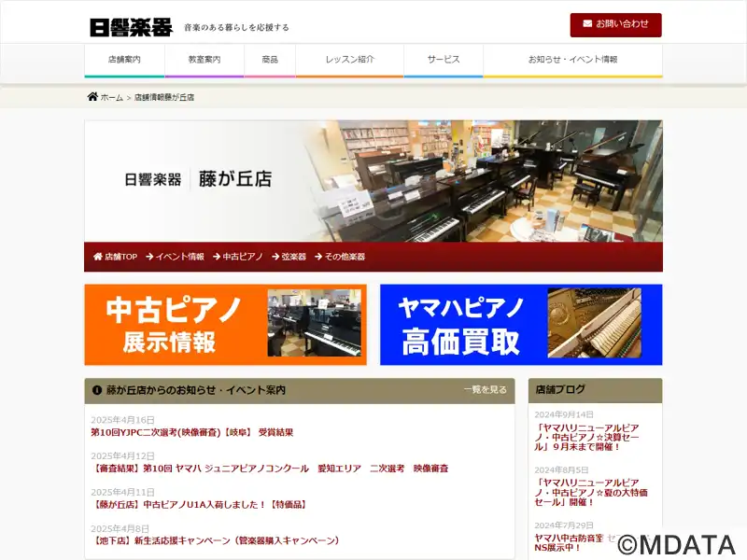Click the home icon in the breadcrumb
Viewport: 747px width, 560px height.
click(92, 97)
